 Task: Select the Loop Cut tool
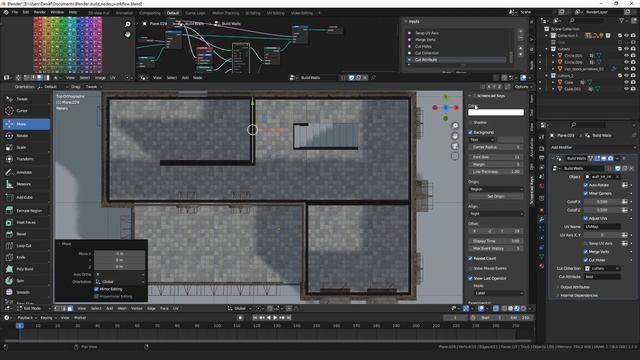pyautogui.click(x=26, y=246)
